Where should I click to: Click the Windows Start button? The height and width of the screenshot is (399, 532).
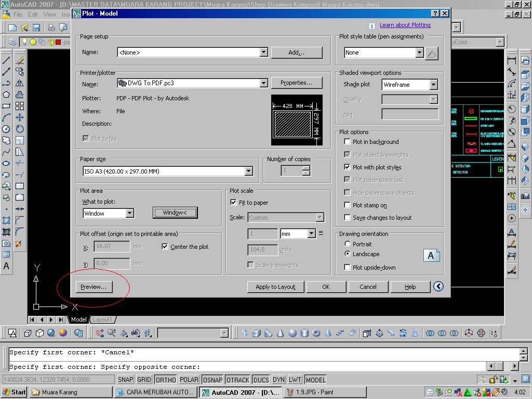[x=14, y=392]
